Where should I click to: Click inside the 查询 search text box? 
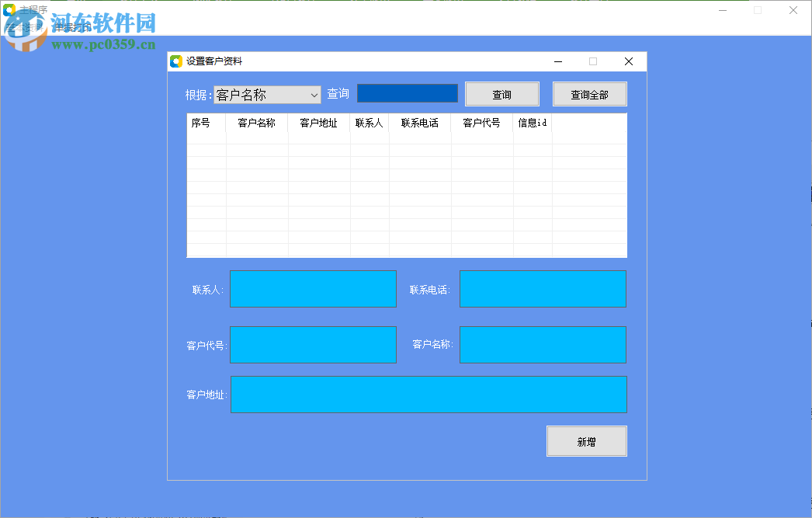pos(407,92)
